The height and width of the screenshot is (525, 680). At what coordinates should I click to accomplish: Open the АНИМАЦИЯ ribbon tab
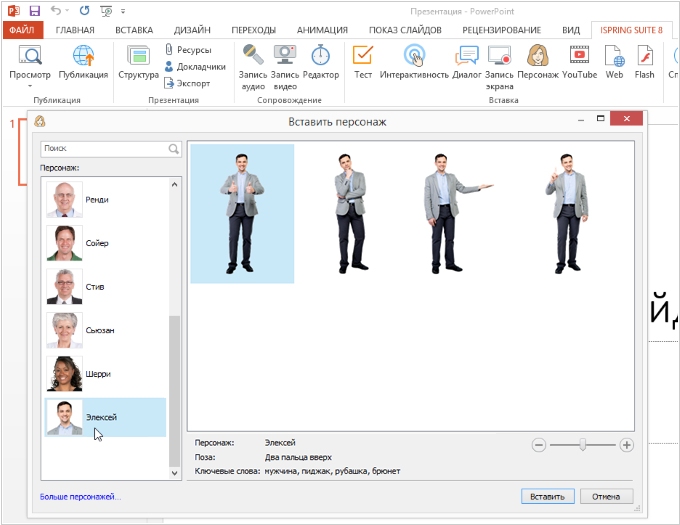(322, 30)
